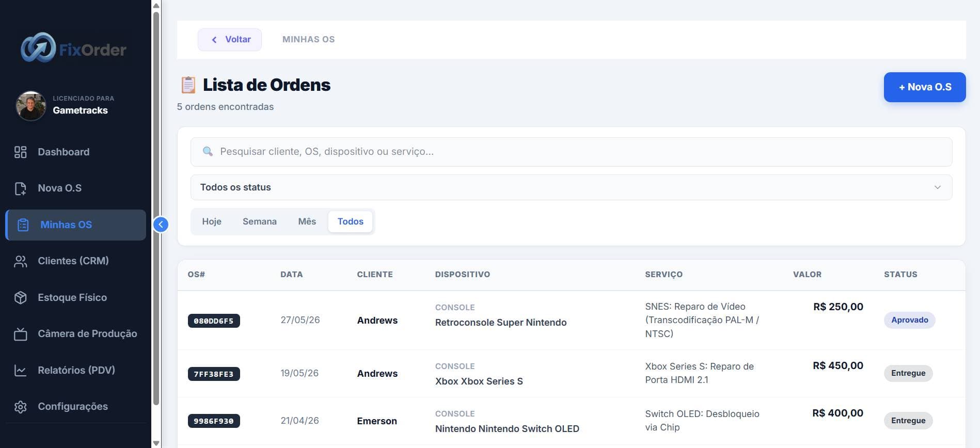This screenshot has height=448, width=980.
Task: Click the Configurações gear icon
Action: [x=20, y=407]
